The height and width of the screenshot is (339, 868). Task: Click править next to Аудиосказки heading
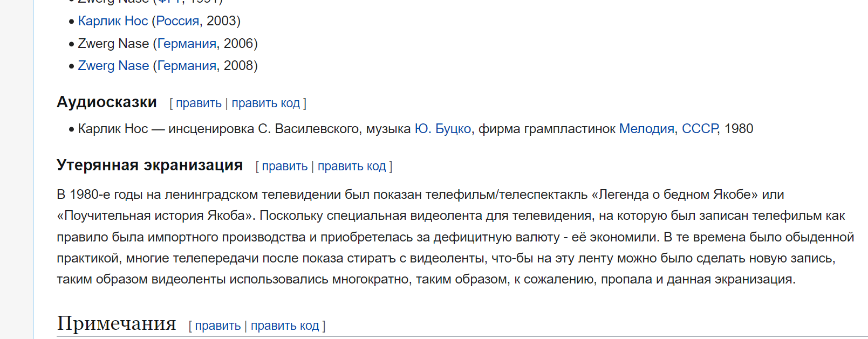coord(199,103)
